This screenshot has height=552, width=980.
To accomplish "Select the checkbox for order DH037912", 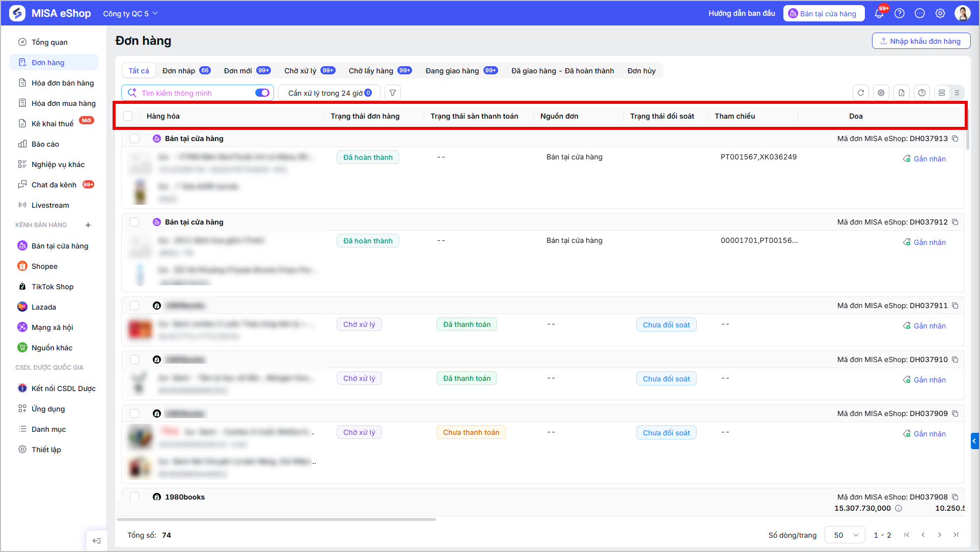I will pyautogui.click(x=134, y=222).
